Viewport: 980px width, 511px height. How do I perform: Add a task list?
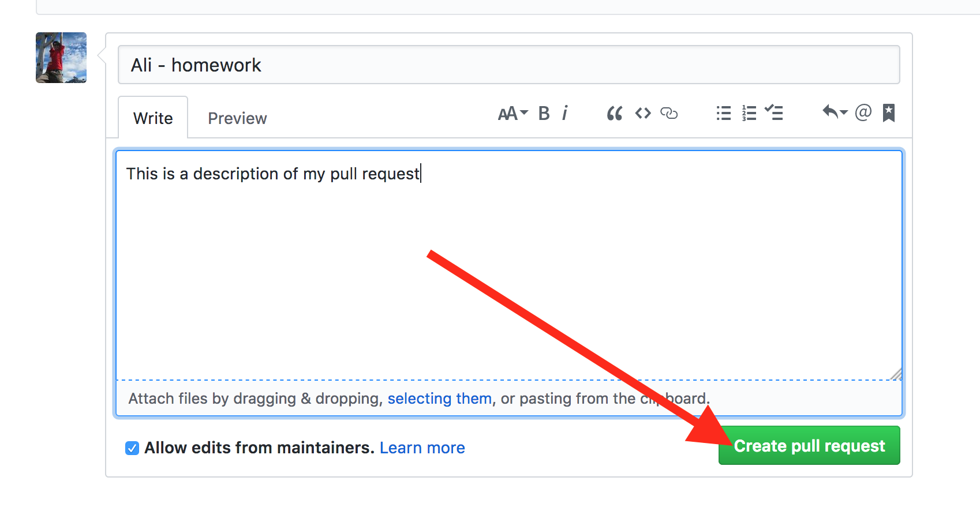[774, 112]
